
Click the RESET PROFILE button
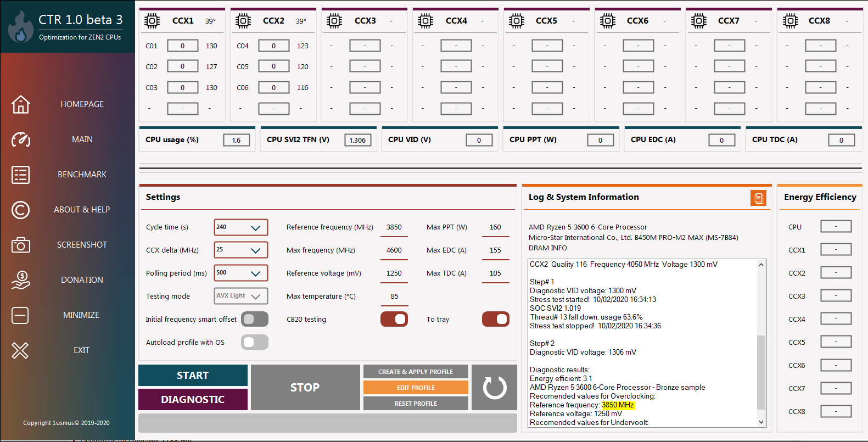(x=416, y=404)
